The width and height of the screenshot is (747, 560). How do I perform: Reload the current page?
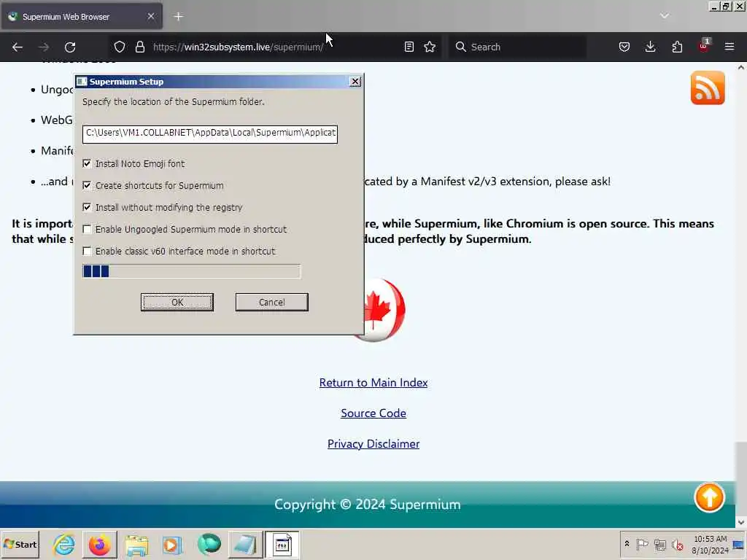pyautogui.click(x=70, y=47)
